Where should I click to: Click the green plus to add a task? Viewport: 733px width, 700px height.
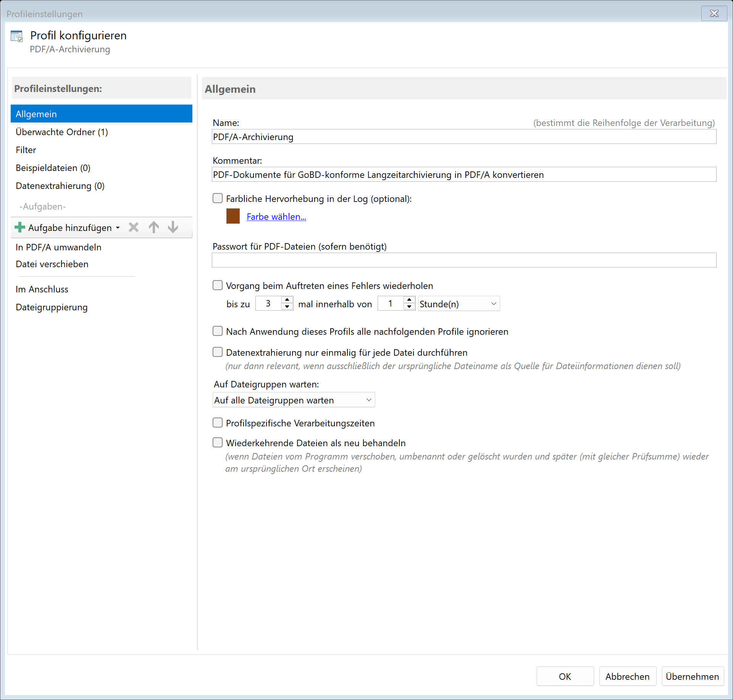point(20,227)
